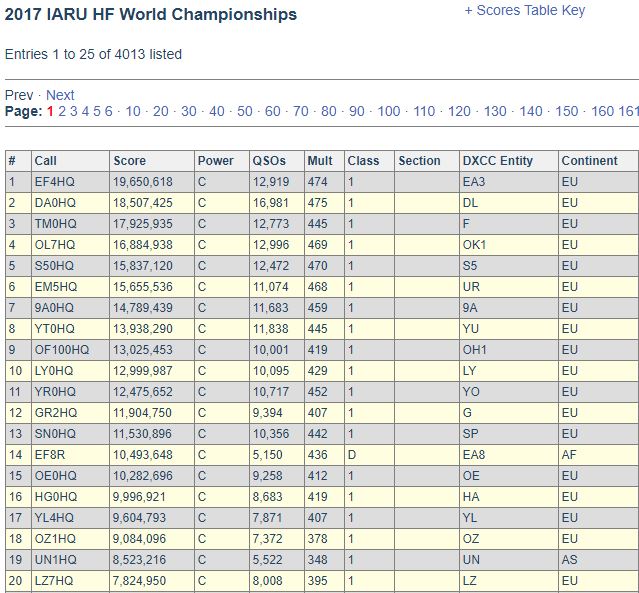Open page 6 of results

(x=108, y=111)
